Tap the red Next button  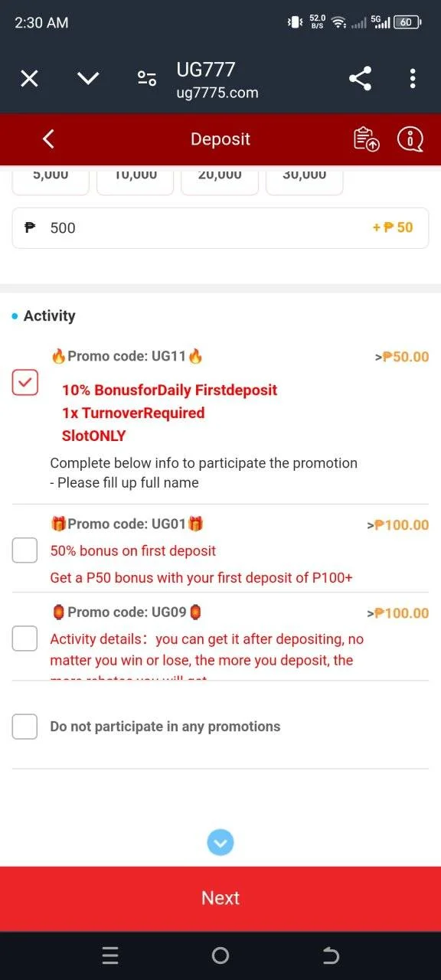coord(220,898)
